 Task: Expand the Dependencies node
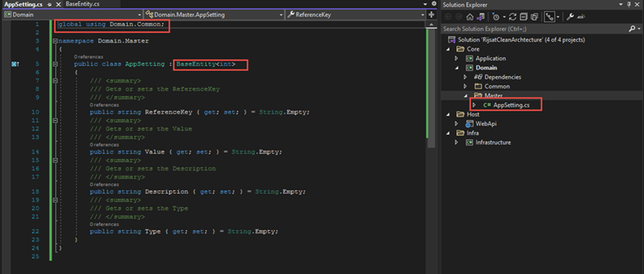[x=465, y=77]
